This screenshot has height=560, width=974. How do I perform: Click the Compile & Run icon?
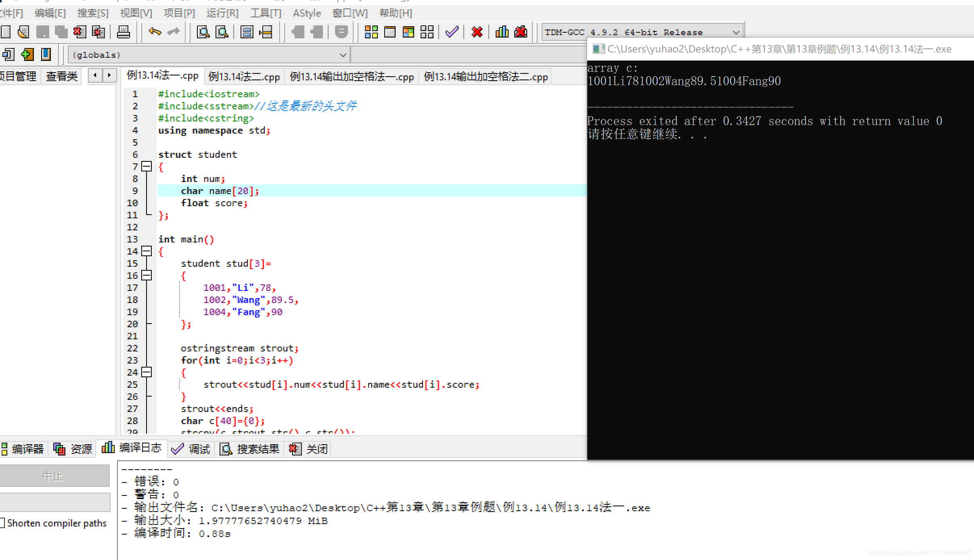pos(408,32)
